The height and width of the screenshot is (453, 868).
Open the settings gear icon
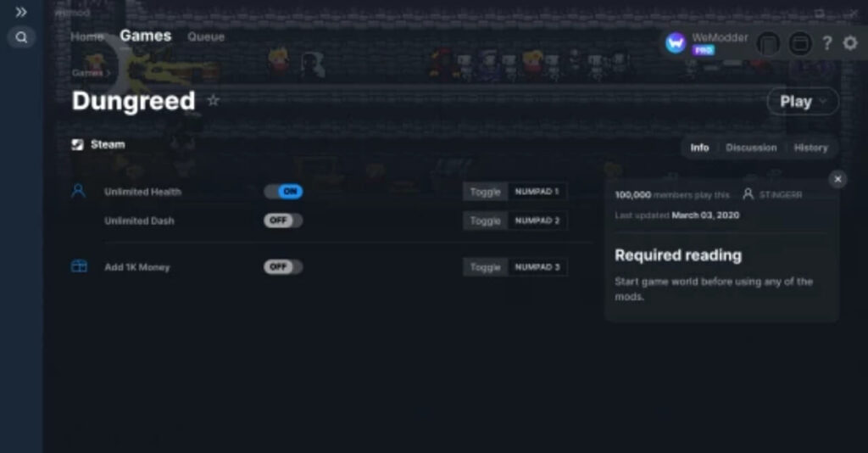tap(850, 43)
